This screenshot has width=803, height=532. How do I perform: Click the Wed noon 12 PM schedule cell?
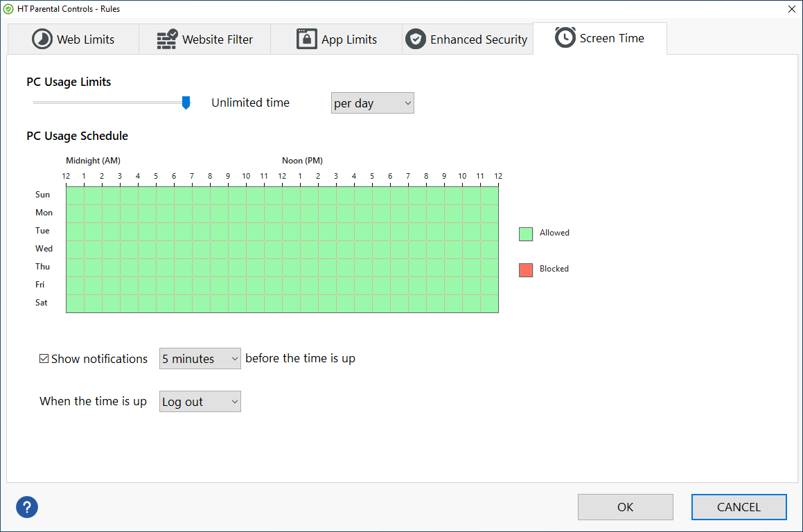[x=292, y=249]
